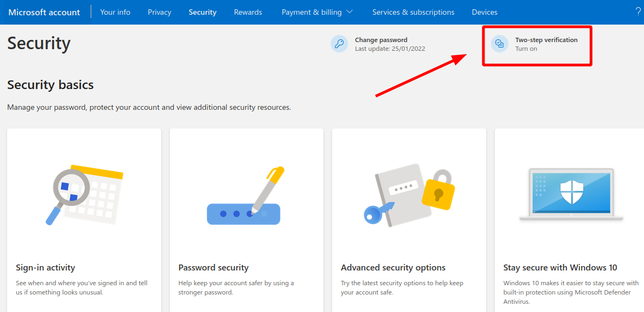Open the Advanced security options title

(393, 268)
